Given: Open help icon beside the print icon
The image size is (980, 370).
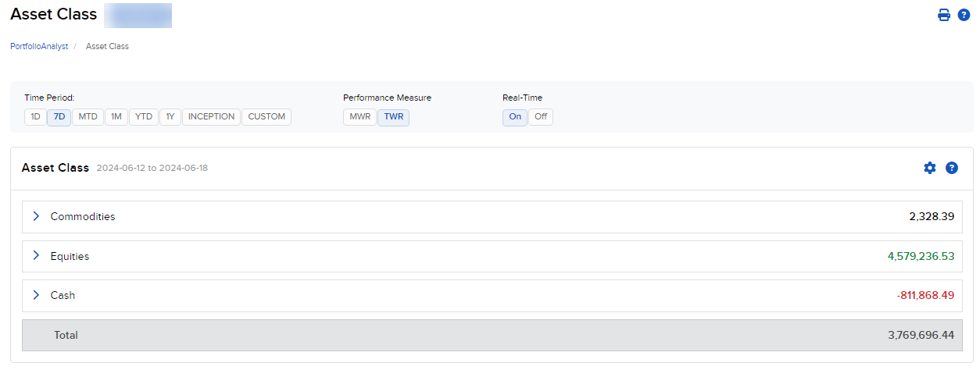Looking at the screenshot, I should [x=964, y=15].
